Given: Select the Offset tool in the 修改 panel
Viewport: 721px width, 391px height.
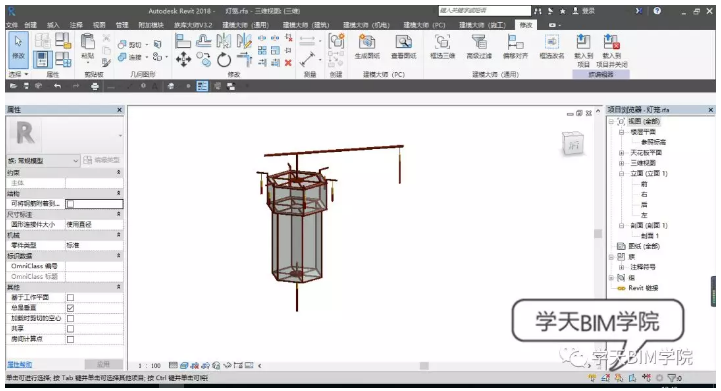Looking at the screenshot, I should click(203, 41).
